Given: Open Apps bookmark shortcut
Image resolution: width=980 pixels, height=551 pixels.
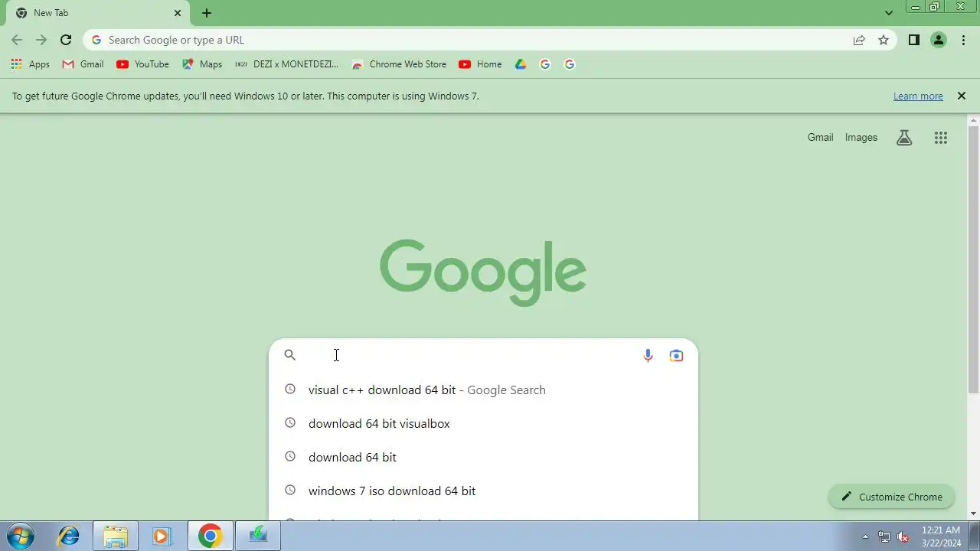Looking at the screenshot, I should (31, 64).
